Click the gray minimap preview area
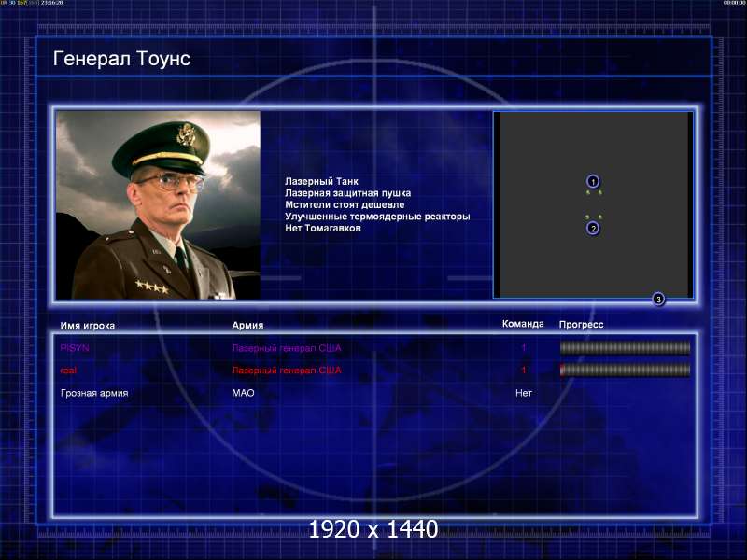747x560 pixels. click(x=593, y=204)
